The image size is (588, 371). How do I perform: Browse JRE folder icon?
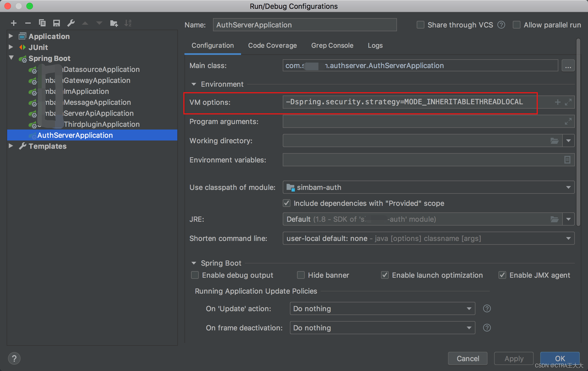click(x=555, y=219)
